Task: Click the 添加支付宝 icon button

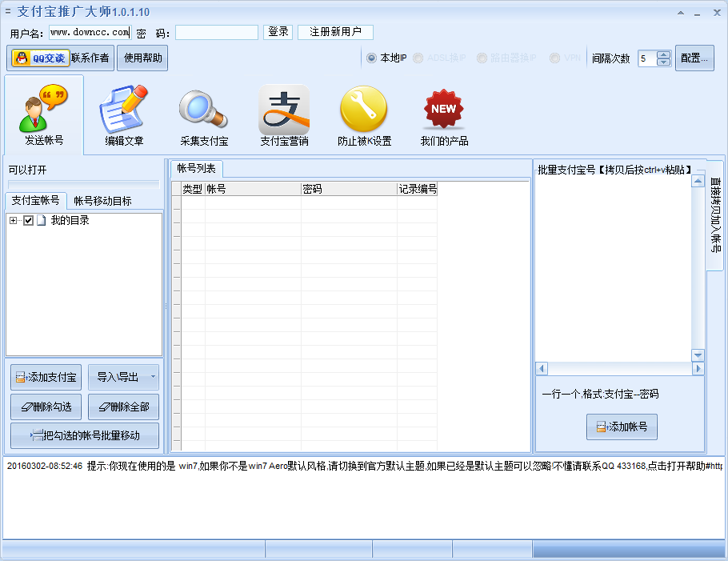Action: tap(45, 377)
